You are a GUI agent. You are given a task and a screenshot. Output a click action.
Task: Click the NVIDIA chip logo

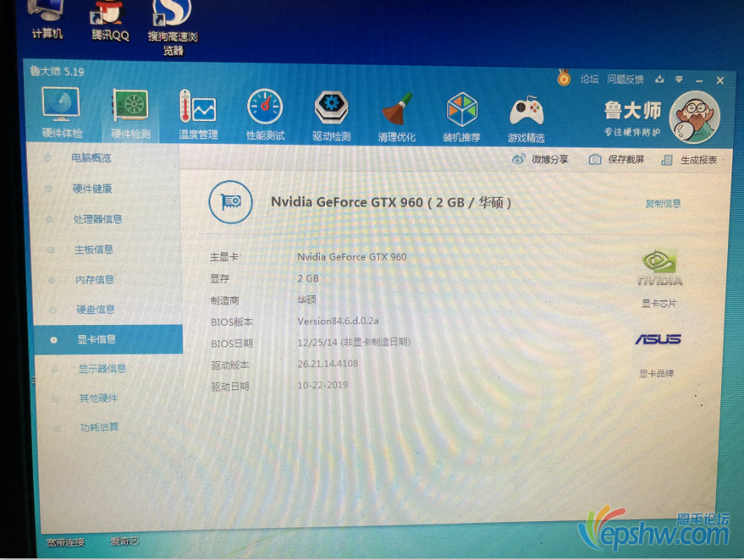(x=660, y=268)
